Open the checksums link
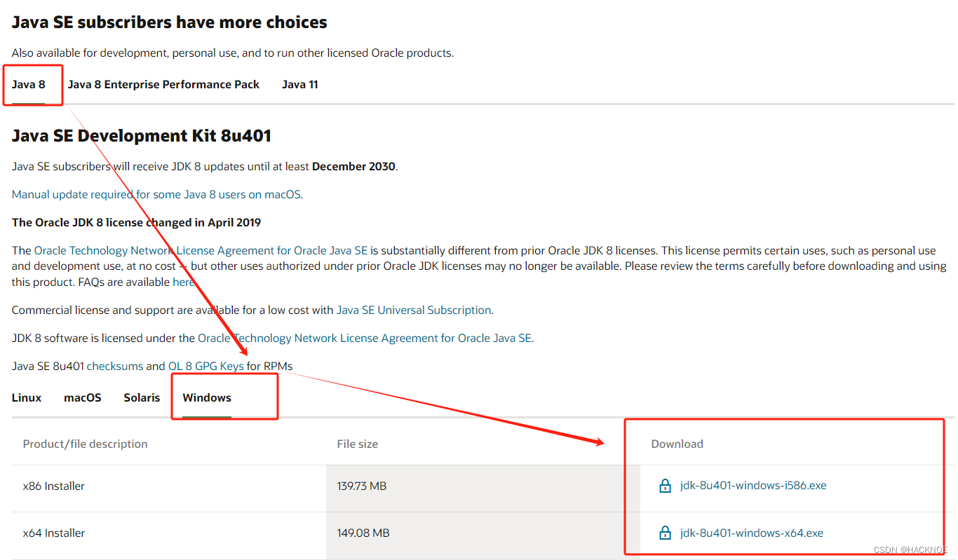Screen dimensions: 958x560 (115, 366)
